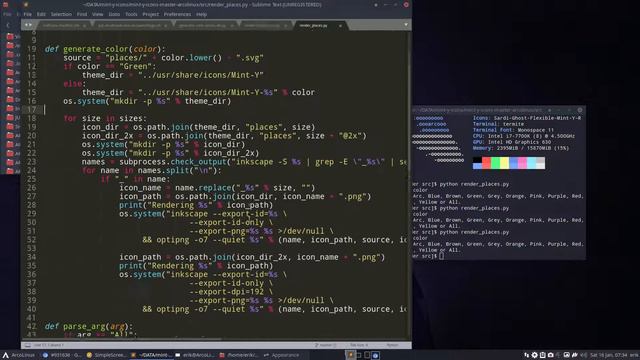The height and width of the screenshot is (360, 640).
Task: Open the View menu
Action: pos(98,14)
